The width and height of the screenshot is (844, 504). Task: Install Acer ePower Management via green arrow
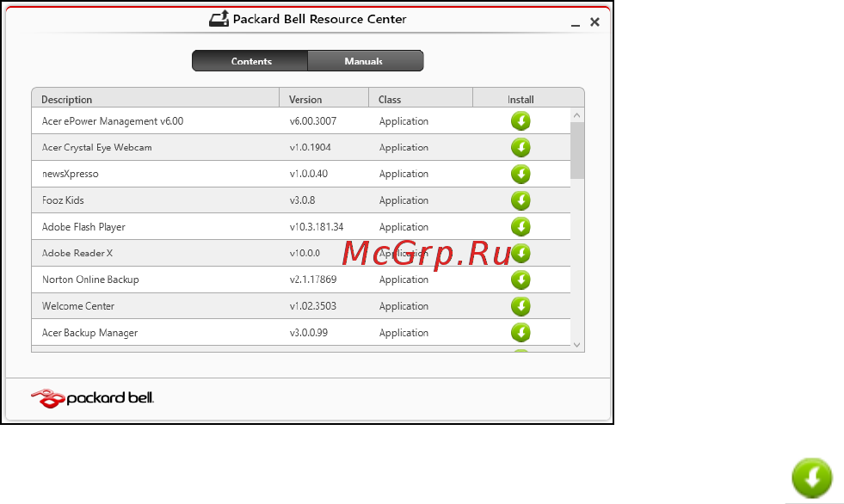point(521,121)
